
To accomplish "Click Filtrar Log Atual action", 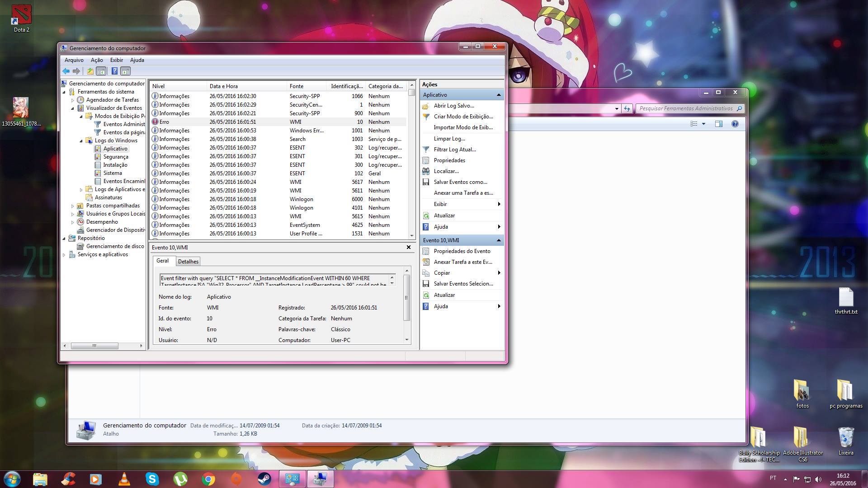I will [x=455, y=150].
